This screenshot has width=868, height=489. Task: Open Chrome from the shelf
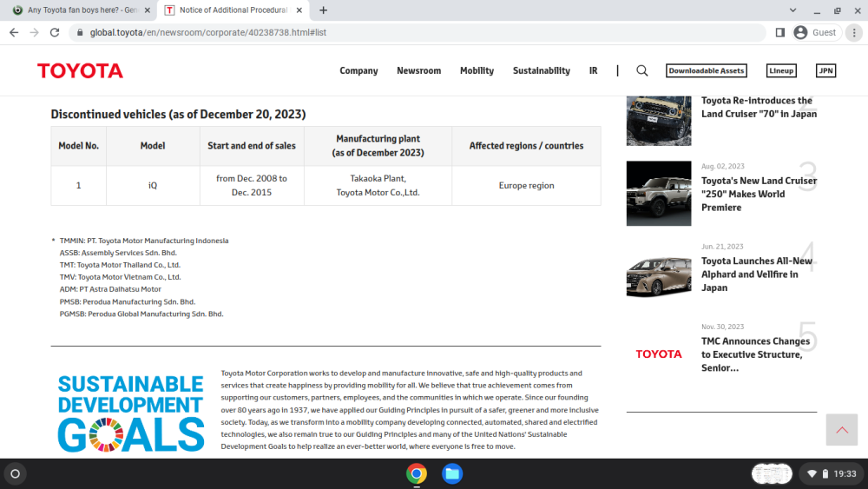pos(417,474)
